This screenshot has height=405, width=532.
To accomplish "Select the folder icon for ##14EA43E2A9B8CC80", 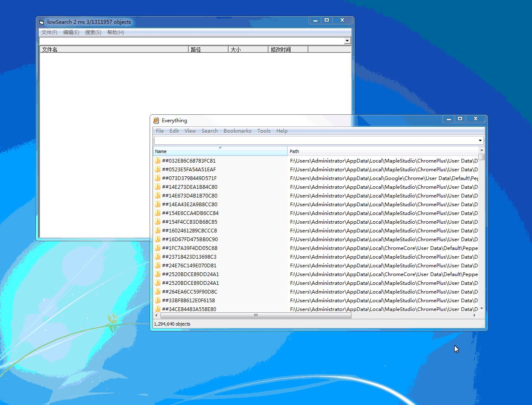I will click(158, 205).
